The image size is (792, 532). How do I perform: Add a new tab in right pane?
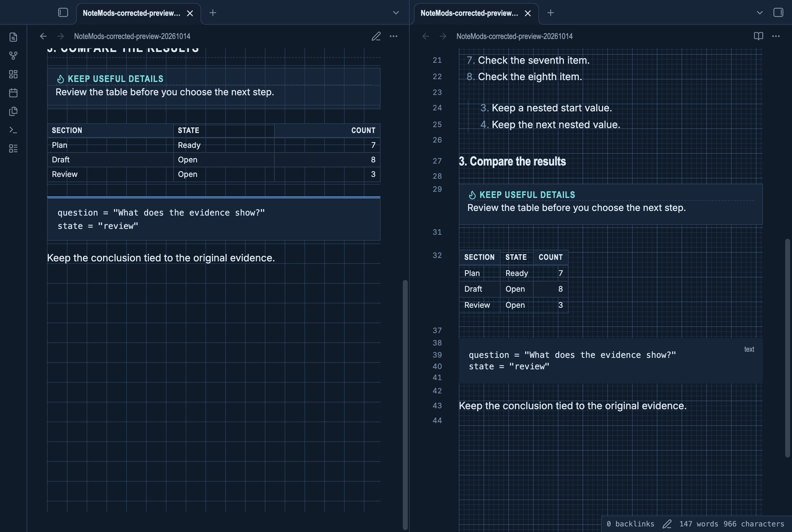551,13
